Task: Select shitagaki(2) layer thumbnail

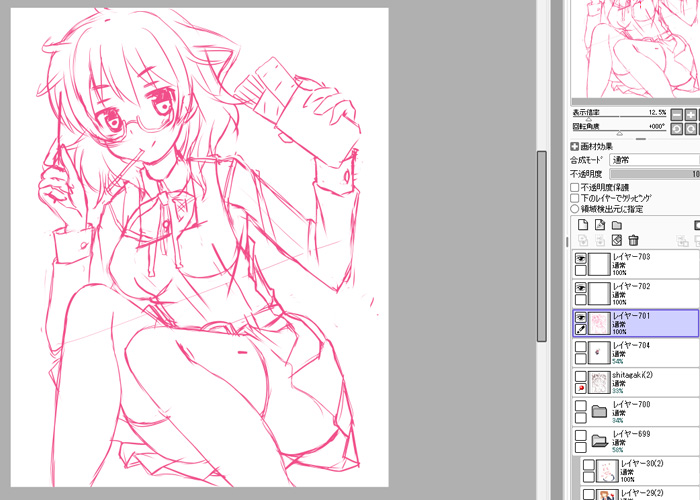Action: (x=599, y=382)
